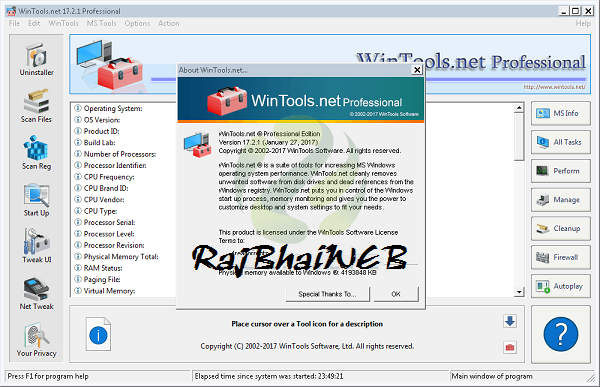Click the Special Thanks To button
The image size is (600, 387).
(327, 294)
